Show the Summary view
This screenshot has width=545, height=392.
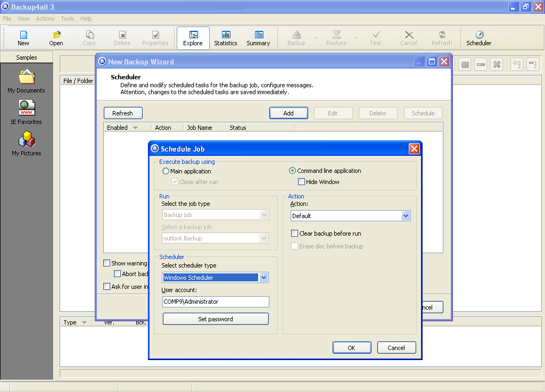click(x=258, y=38)
